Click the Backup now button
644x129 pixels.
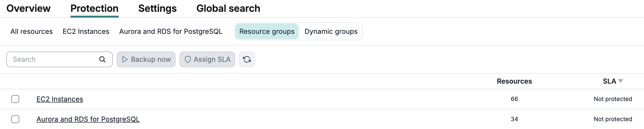click(x=146, y=59)
